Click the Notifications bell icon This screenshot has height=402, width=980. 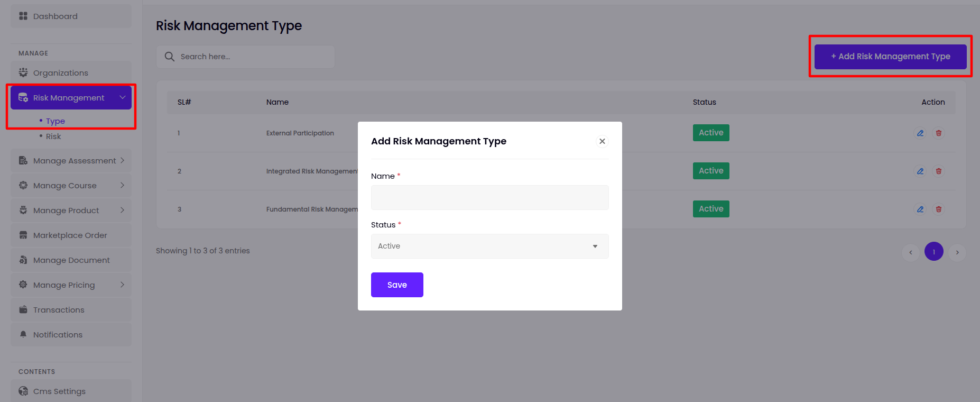(x=23, y=335)
